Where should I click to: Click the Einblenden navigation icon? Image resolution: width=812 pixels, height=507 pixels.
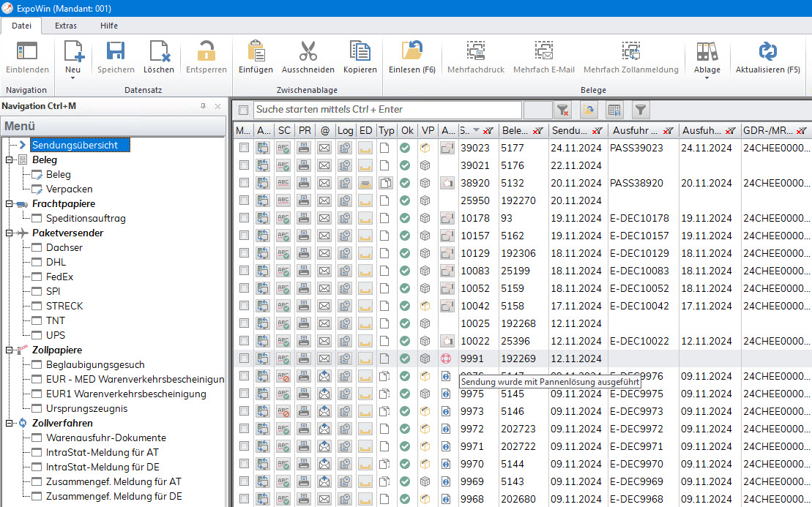pyautogui.click(x=27, y=51)
